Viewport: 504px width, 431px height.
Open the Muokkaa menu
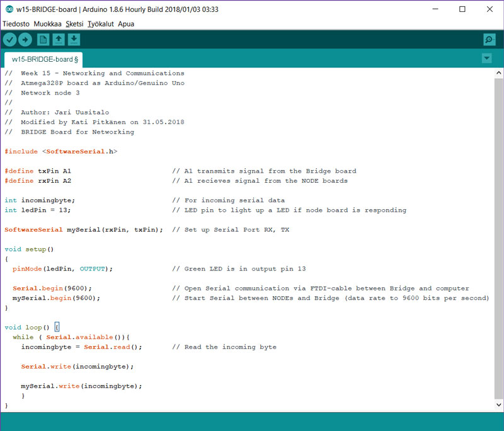[48, 24]
